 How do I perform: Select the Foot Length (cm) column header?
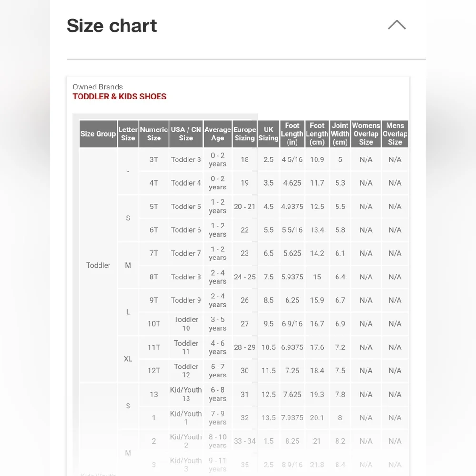pyautogui.click(x=317, y=134)
